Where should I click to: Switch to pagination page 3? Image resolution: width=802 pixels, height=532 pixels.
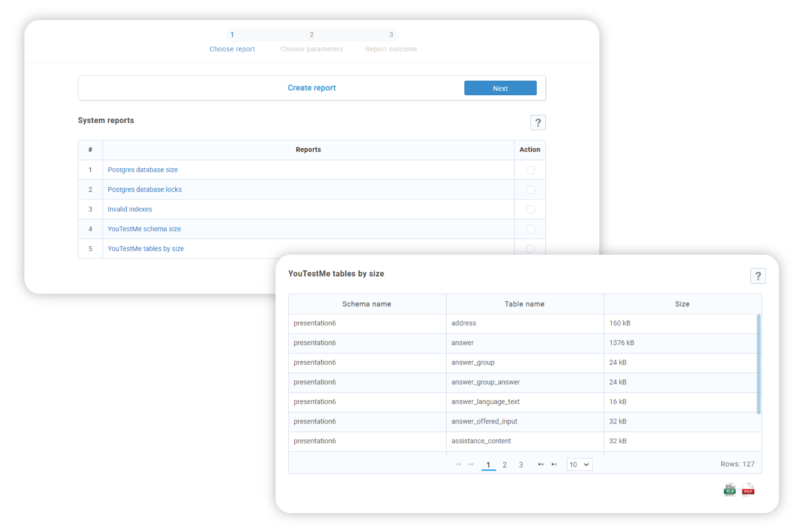(520, 464)
